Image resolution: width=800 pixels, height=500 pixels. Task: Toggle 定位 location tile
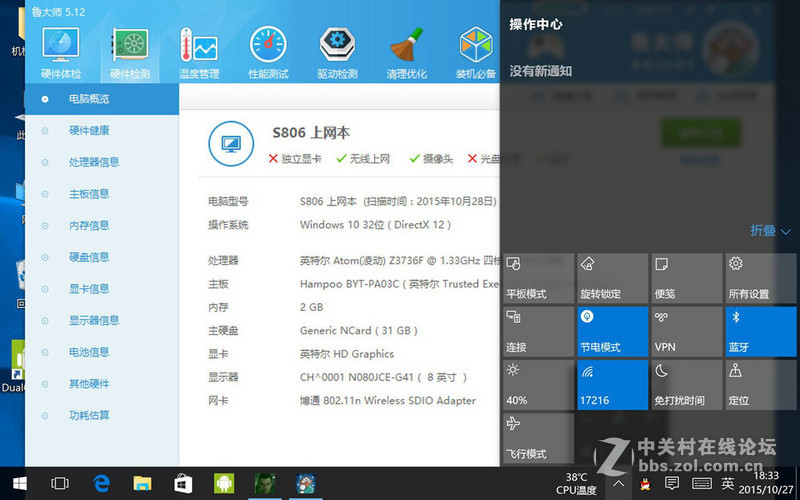point(760,385)
